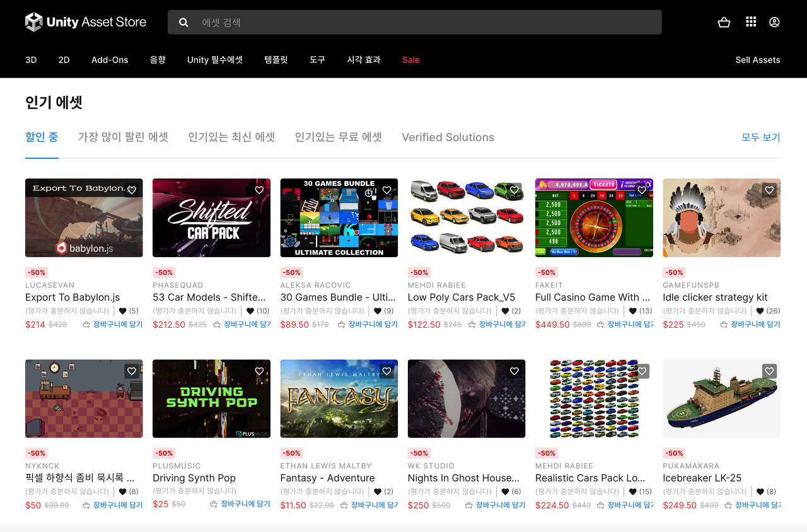
Task: Open the 3D category menu
Action: (31, 60)
